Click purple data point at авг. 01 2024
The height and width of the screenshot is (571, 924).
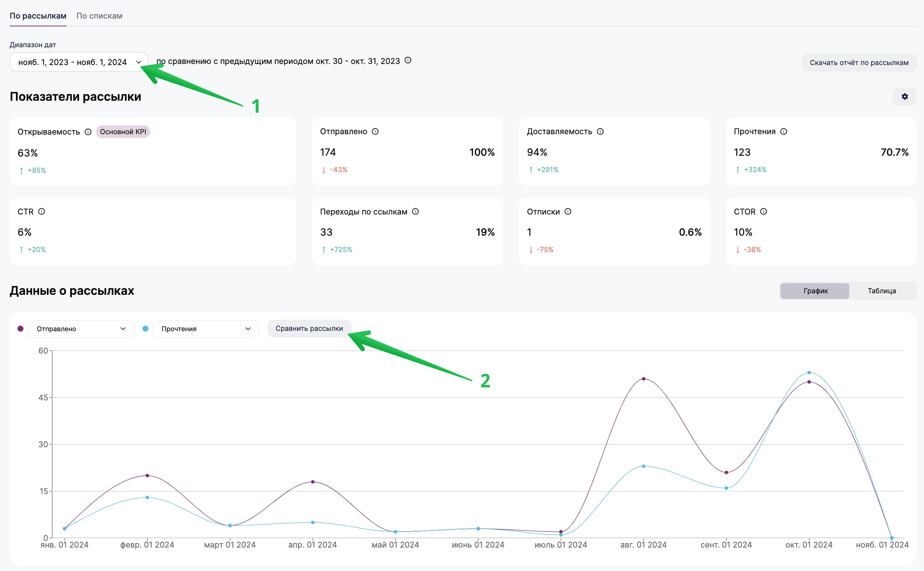pyautogui.click(x=644, y=379)
